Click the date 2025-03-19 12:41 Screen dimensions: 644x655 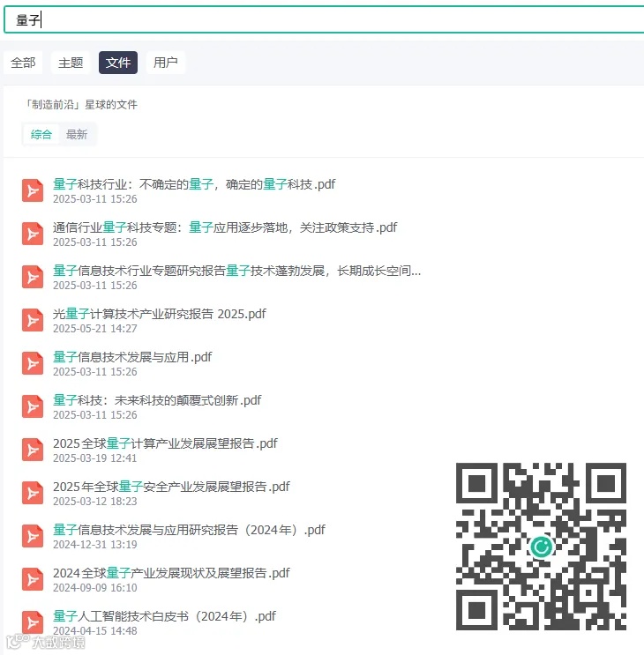point(95,458)
